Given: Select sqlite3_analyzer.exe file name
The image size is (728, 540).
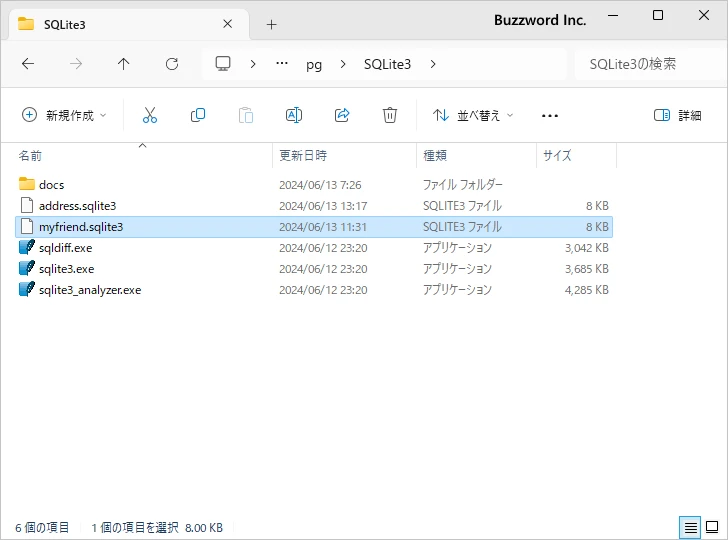Looking at the screenshot, I should click(x=90, y=290).
